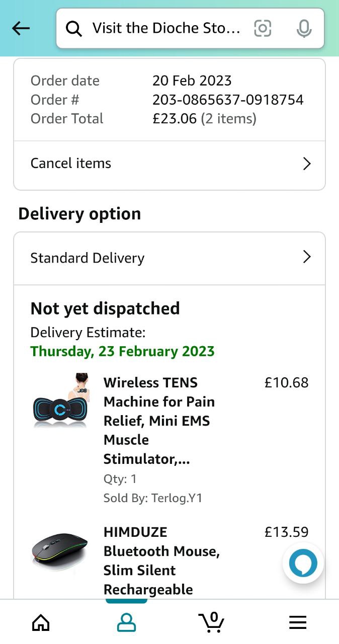
Task: Open the hamburger menu icon
Action: (x=298, y=623)
